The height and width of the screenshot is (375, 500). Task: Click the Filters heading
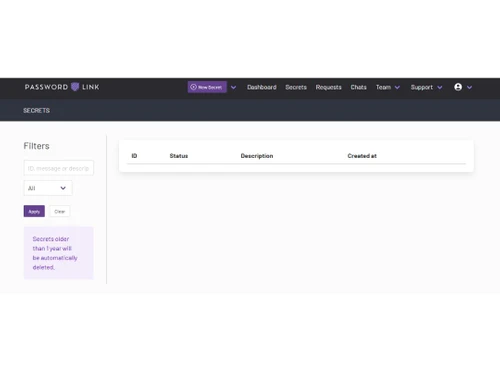click(x=36, y=146)
